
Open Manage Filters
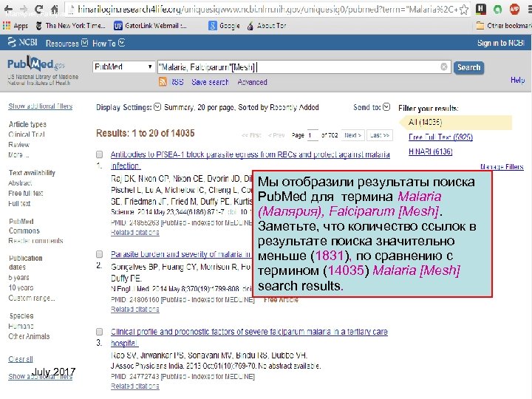click(x=502, y=166)
